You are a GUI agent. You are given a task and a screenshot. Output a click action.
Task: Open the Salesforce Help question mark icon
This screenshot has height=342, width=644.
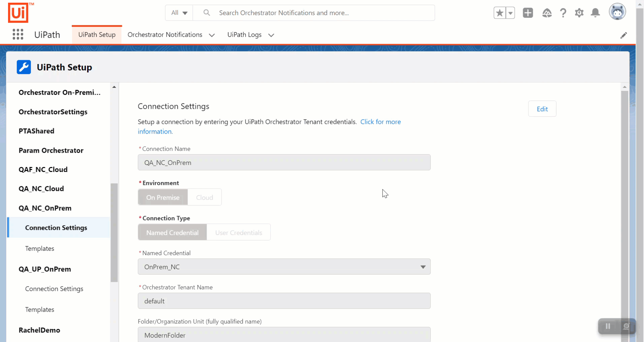(x=563, y=13)
